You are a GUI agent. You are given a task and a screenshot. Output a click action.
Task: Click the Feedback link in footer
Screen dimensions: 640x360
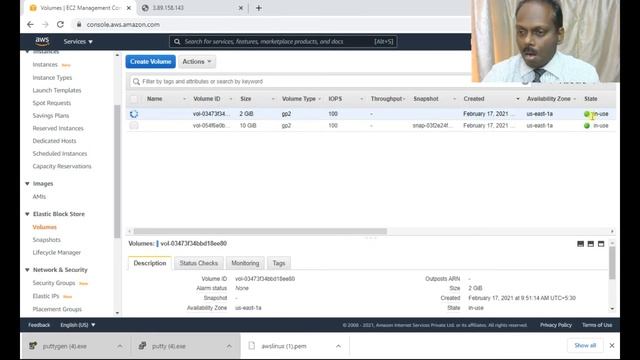(39, 325)
